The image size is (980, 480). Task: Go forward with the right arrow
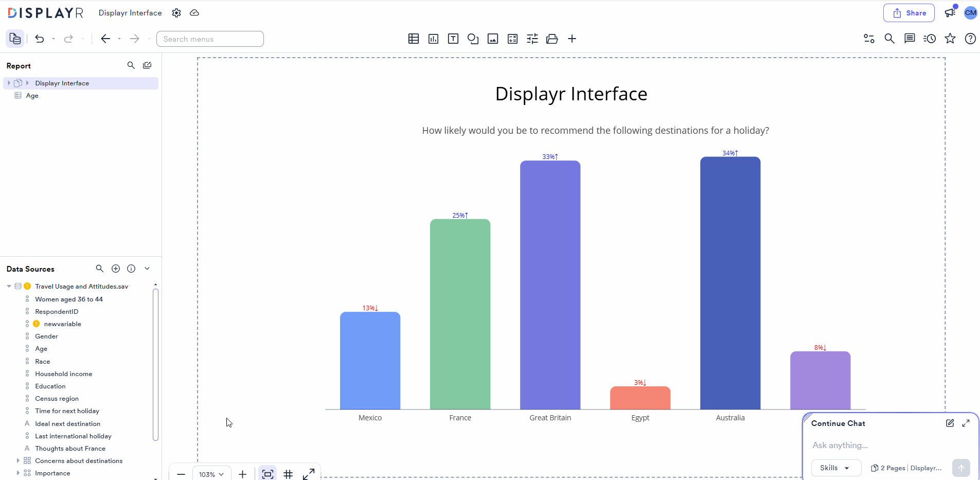point(135,39)
